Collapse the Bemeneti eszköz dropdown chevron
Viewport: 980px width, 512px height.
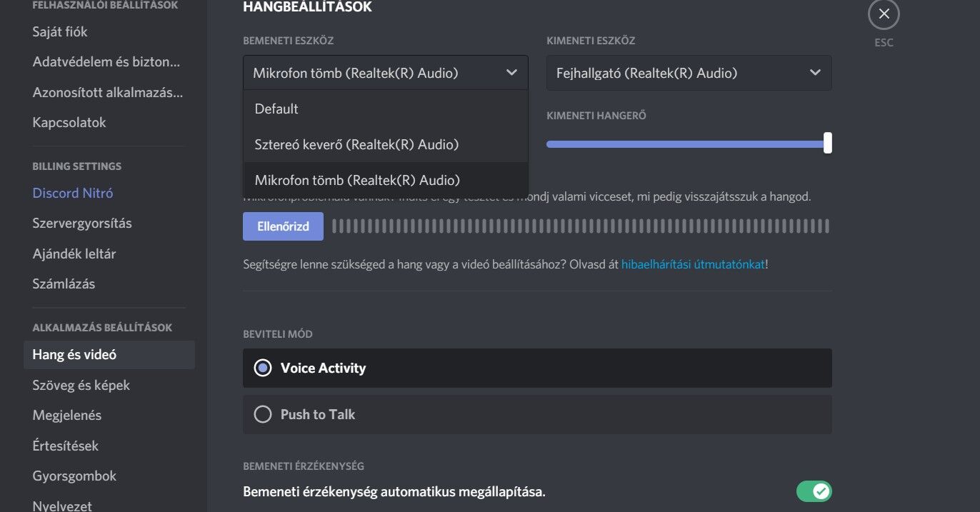pos(511,73)
